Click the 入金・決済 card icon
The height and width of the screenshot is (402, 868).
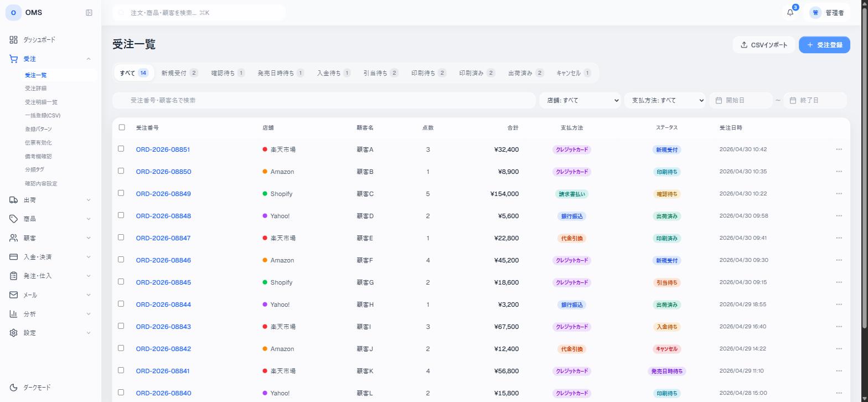(x=13, y=257)
